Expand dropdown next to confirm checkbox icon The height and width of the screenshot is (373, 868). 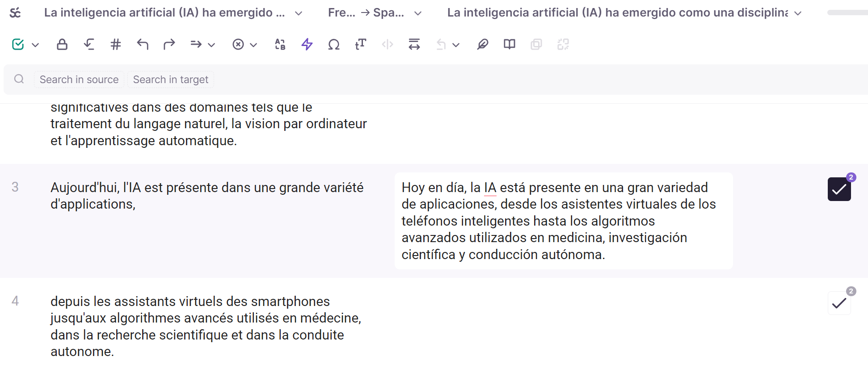click(x=36, y=45)
